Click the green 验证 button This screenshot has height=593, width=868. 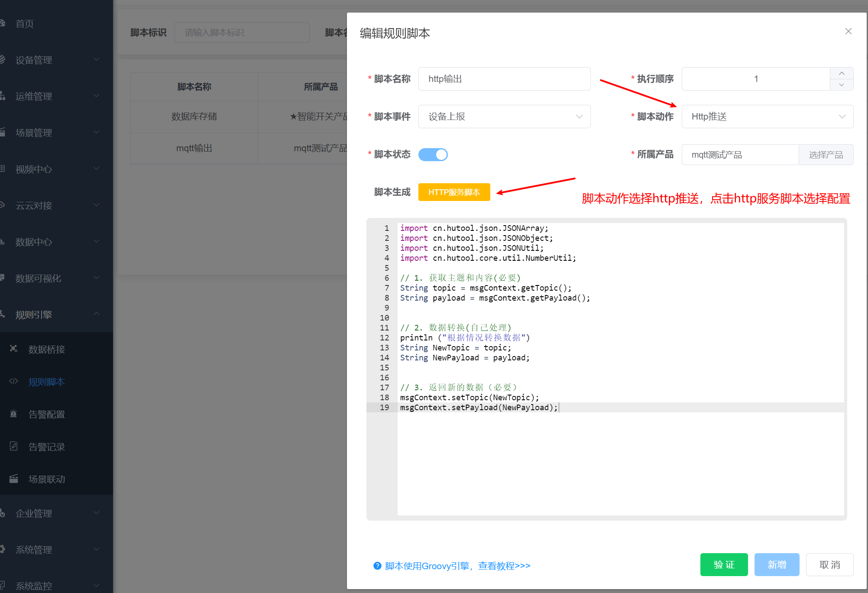724,564
